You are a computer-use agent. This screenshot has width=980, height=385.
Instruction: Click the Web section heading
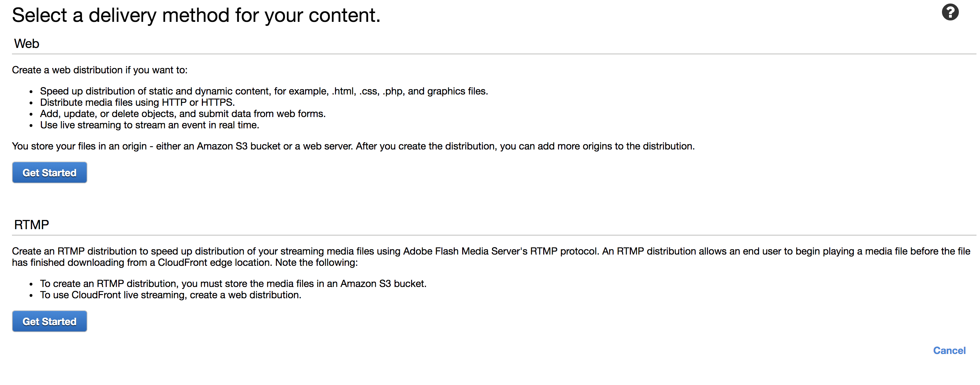pyautogui.click(x=27, y=43)
